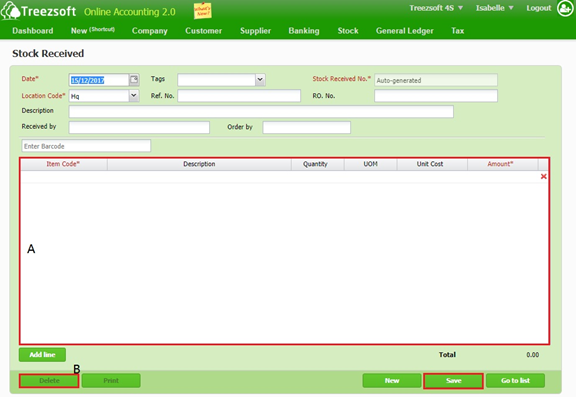Click the Treezsoft logo
Screen dimensions: 576x397
pos(39,11)
